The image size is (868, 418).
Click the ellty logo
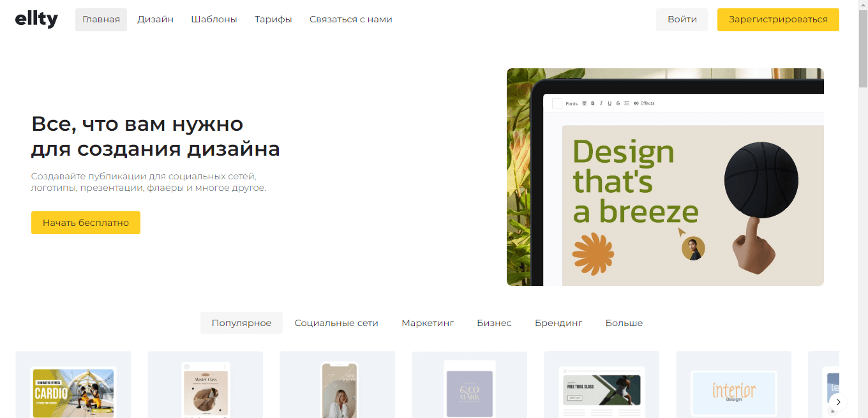[x=36, y=20]
